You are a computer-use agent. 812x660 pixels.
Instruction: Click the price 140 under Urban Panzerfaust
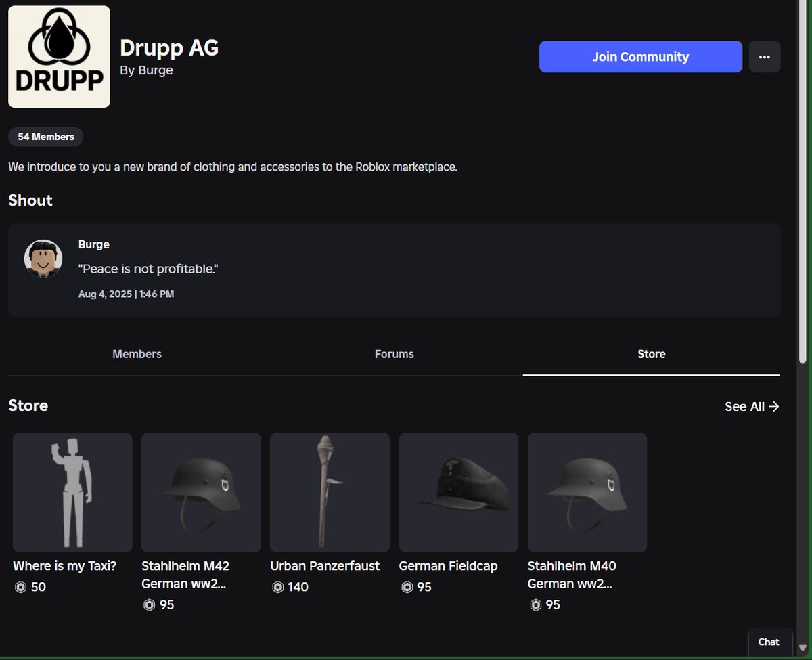pyautogui.click(x=298, y=587)
